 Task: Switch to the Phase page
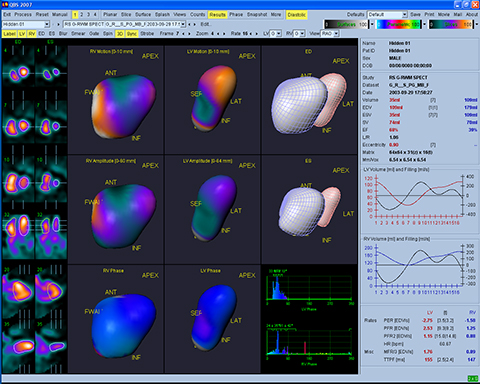236,15
